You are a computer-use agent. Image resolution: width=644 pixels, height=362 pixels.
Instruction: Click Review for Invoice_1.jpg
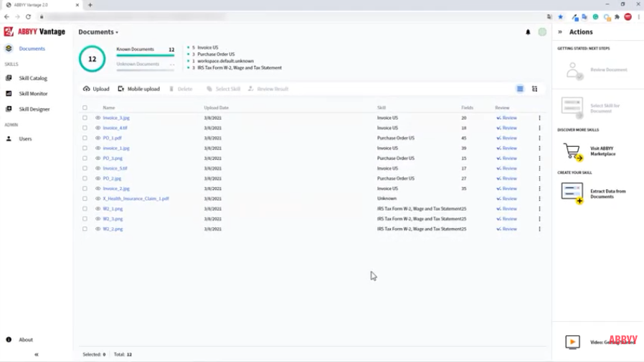(x=507, y=148)
